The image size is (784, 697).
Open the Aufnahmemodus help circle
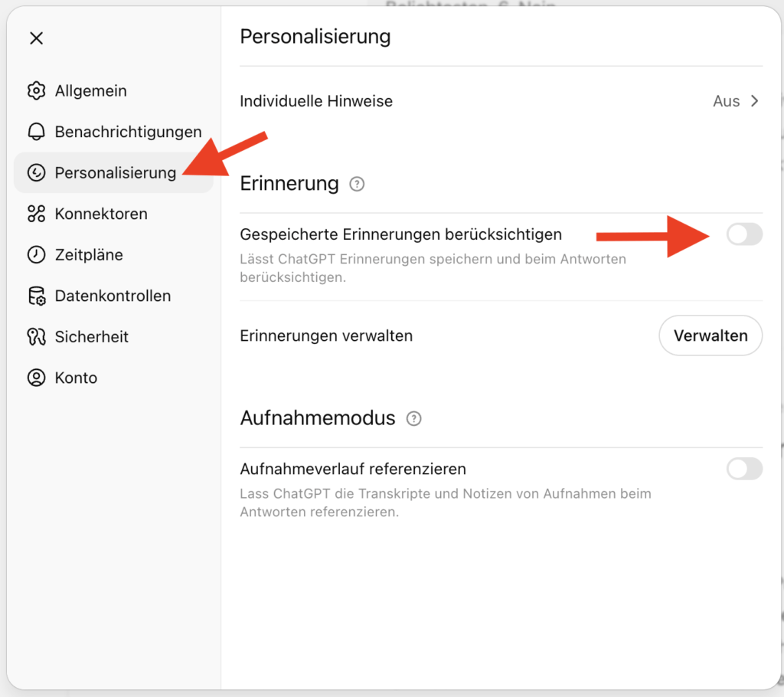tap(413, 419)
